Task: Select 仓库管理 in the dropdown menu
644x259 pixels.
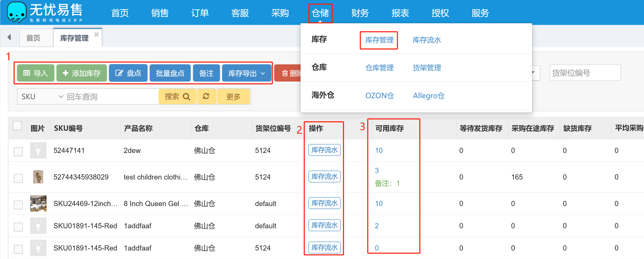Action: pos(379,68)
